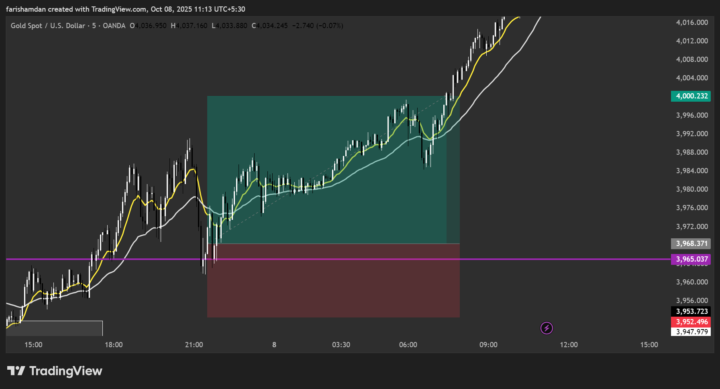Click the high value H4,037.160
720x389 pixels.
click(x=189, y=26)
